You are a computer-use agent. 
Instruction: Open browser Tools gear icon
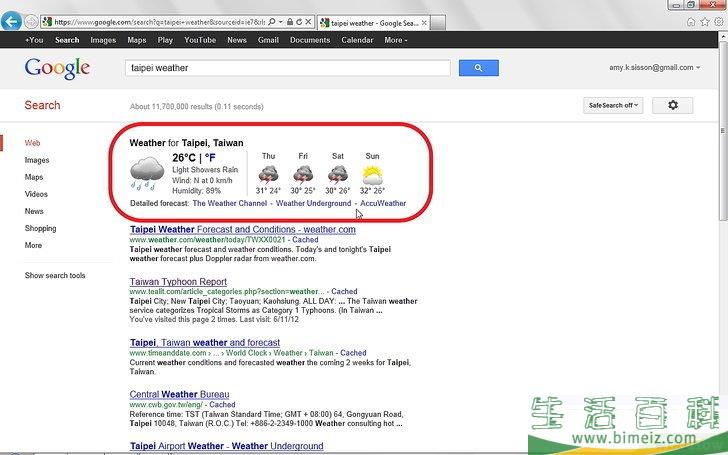(x=719, y=22)
